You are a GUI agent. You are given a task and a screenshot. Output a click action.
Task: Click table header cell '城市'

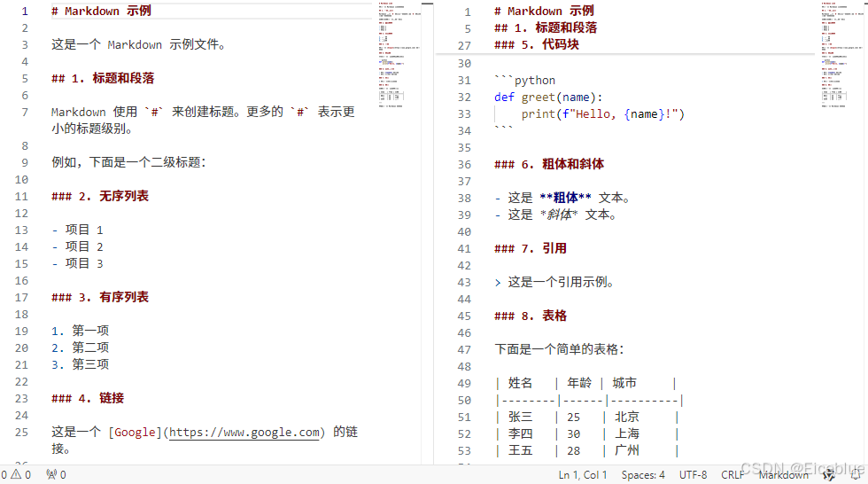[x=624, y=383]
